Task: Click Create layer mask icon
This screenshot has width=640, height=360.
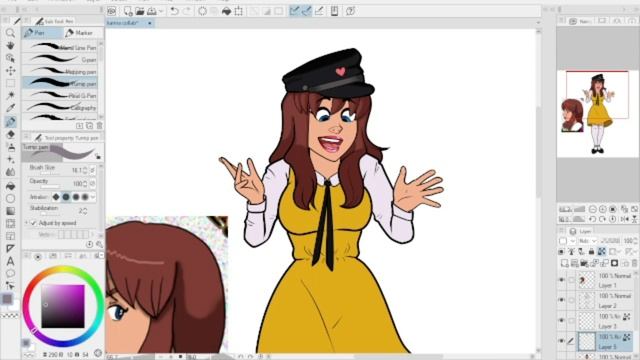Action: point(614,263)
